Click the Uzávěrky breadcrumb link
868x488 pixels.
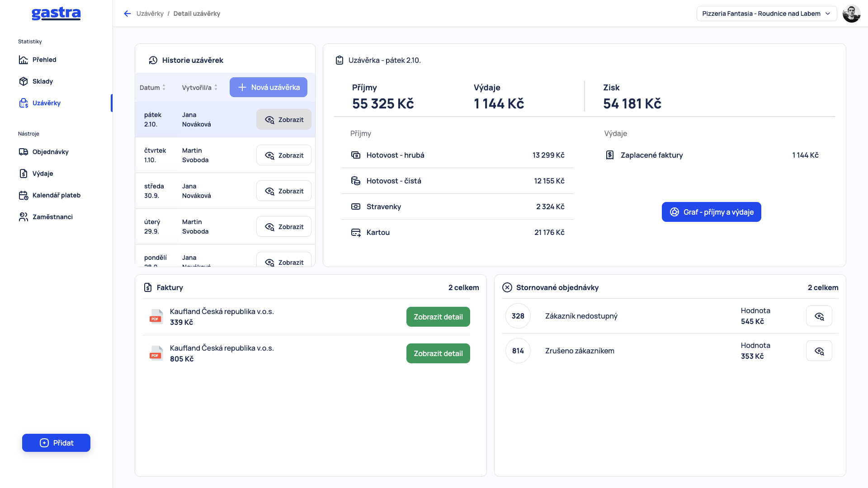(x=150, y=14)
